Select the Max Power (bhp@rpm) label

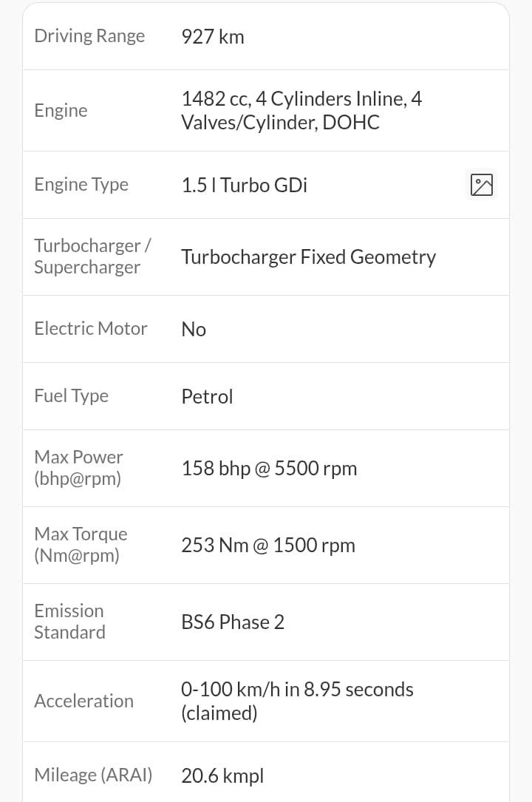[x=79, y=467]
